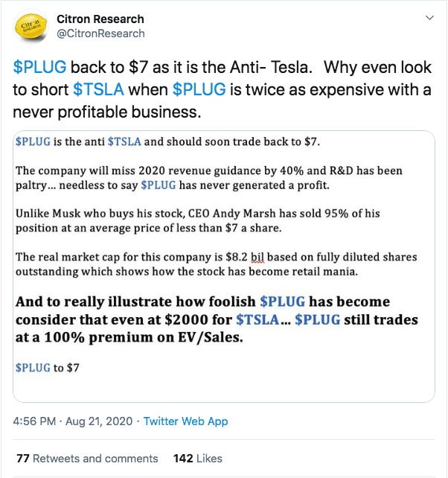Viewport: 448px width, 478px height.
Task: View the 142 Likes list
Action: pos(197,458)
